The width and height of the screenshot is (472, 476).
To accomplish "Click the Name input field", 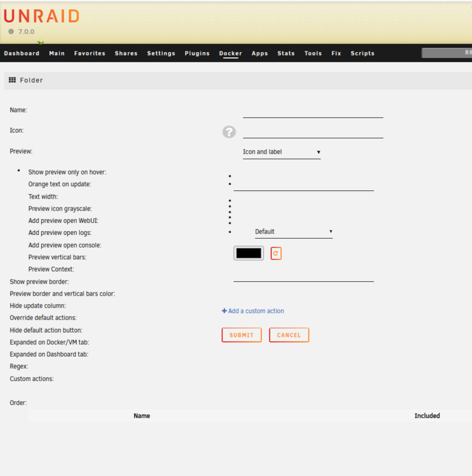I will click(x=313, y=112).
